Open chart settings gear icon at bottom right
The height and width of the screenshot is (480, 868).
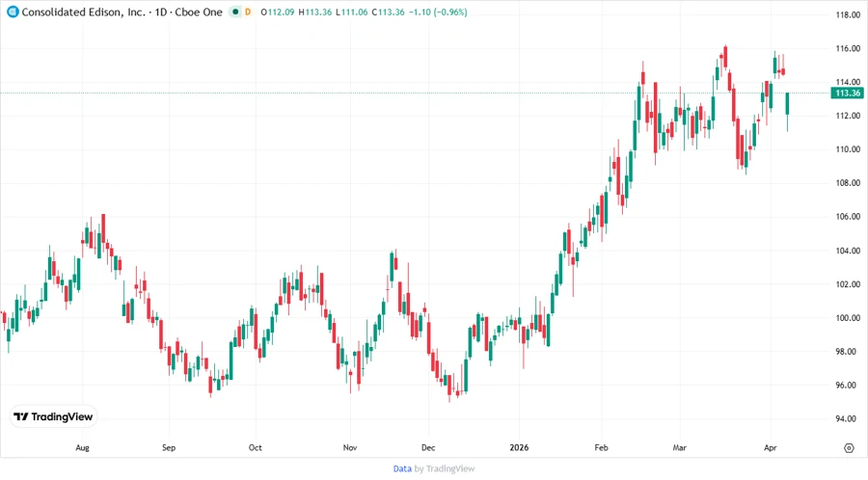point(849,448)
